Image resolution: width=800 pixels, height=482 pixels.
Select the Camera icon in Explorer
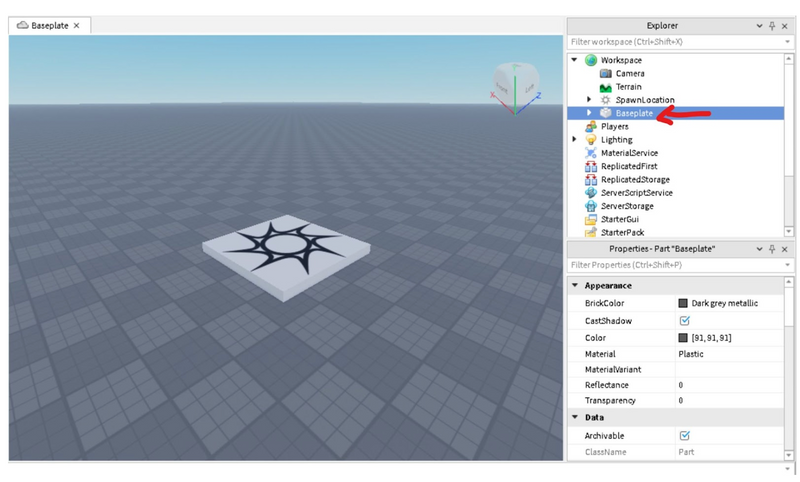[x=606, y=73]
